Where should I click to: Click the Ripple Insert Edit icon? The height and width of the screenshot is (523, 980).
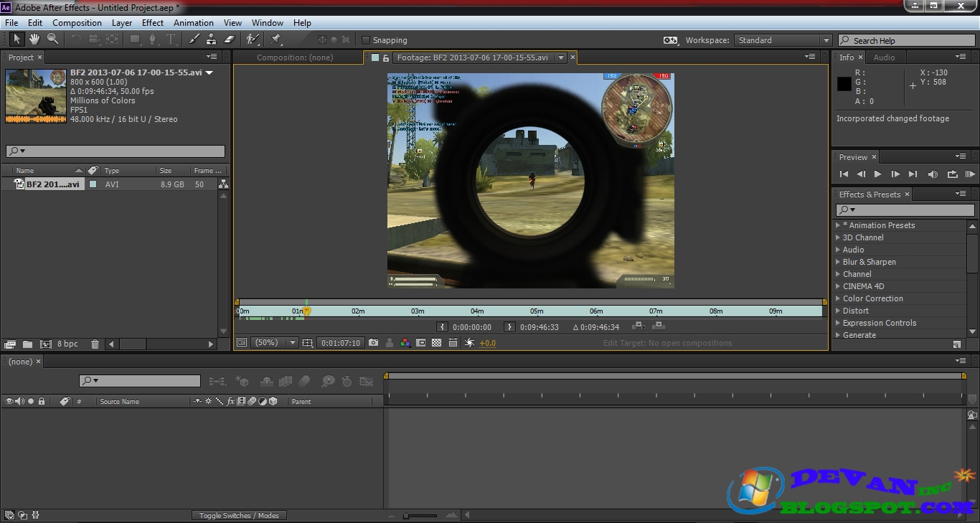[637, 326]
